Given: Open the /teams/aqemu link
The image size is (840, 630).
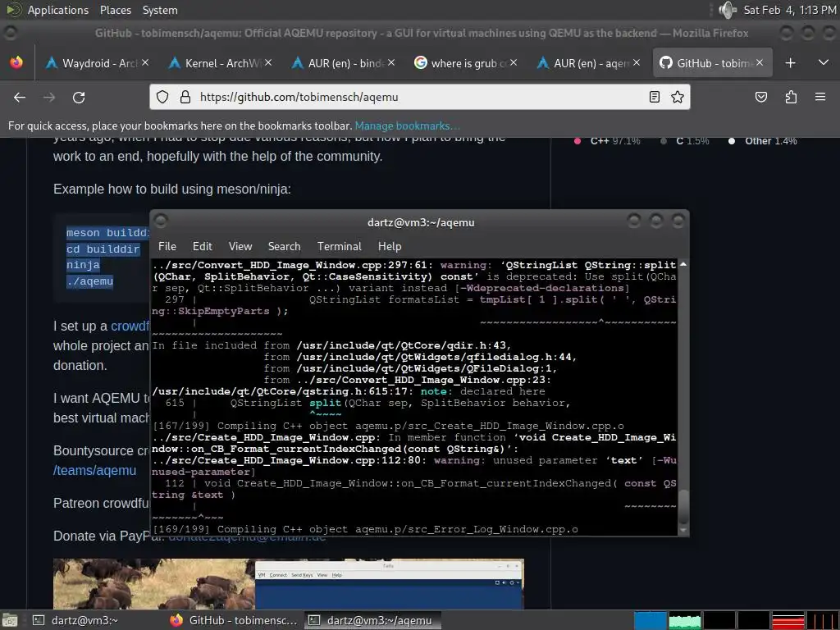Looking at the screenshot, I should [x=95, y=470].
